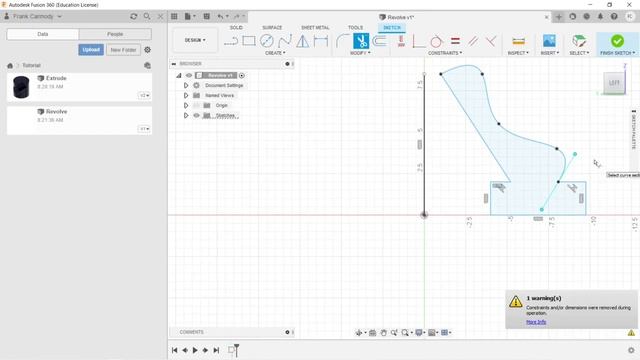Click the data panel search magnifier
The height and width of the screenshot is (360, 640).
[x=147, y=16]
